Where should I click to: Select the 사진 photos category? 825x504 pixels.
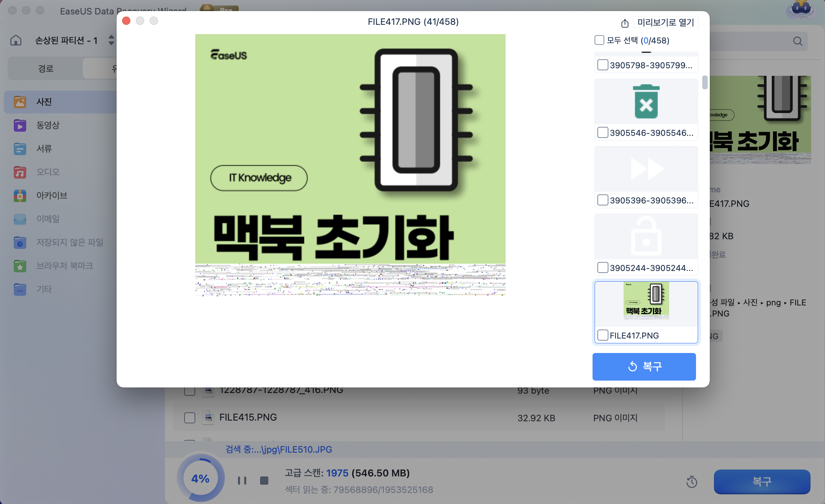point(44,102)
